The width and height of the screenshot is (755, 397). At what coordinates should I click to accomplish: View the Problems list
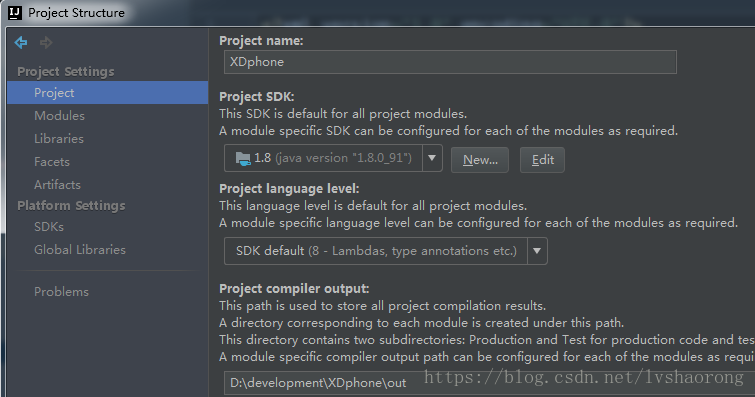61,291
